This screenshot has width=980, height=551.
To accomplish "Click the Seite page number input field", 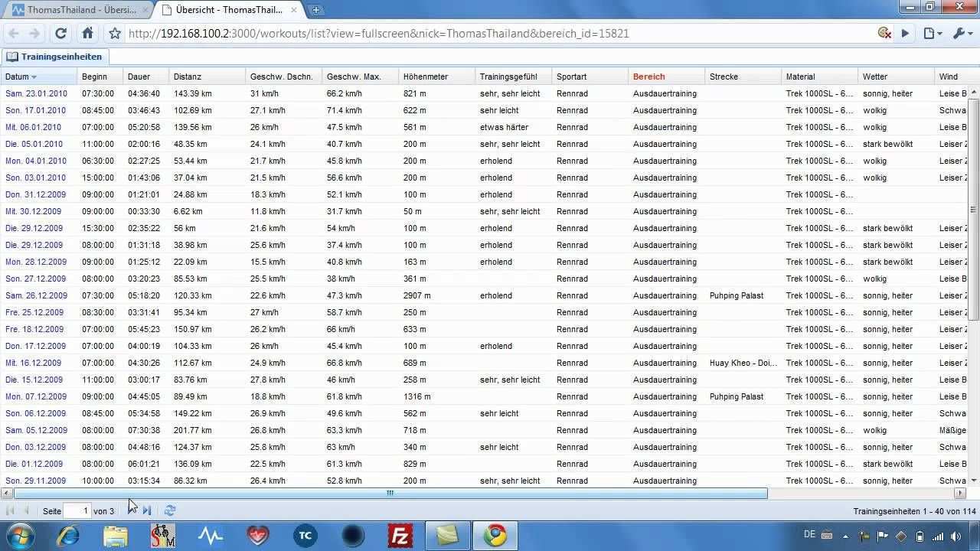I will coord(77,510).
